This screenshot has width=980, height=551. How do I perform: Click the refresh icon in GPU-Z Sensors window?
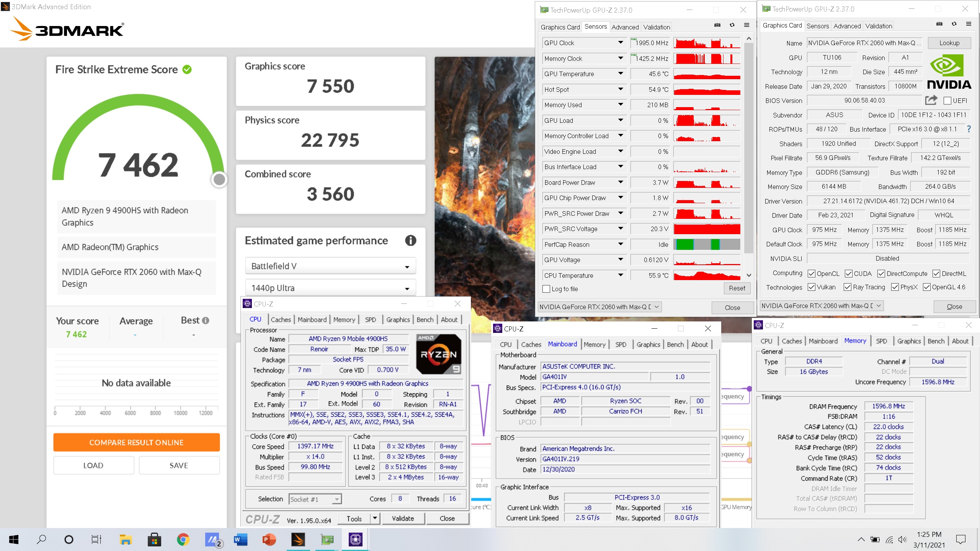[x=732, y=25]
